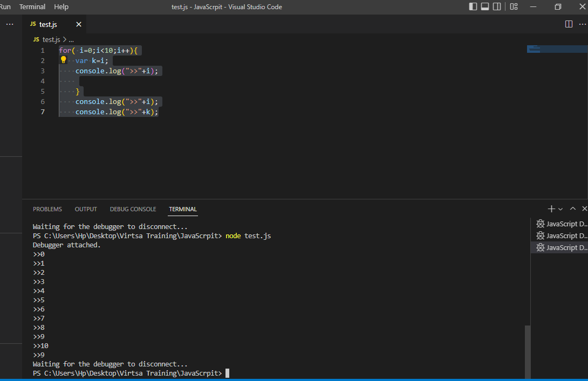Open the terminal launch profile dropdown
The image size is (588, 381).
tap(560, 209)
